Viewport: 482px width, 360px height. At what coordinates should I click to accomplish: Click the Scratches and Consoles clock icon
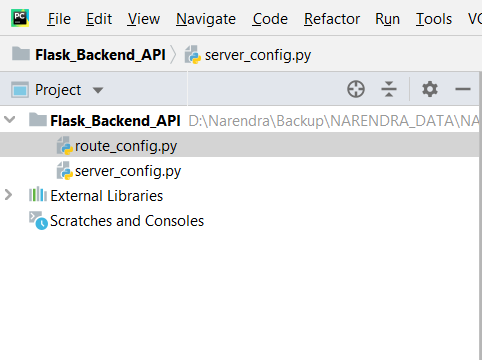point(38,220)
